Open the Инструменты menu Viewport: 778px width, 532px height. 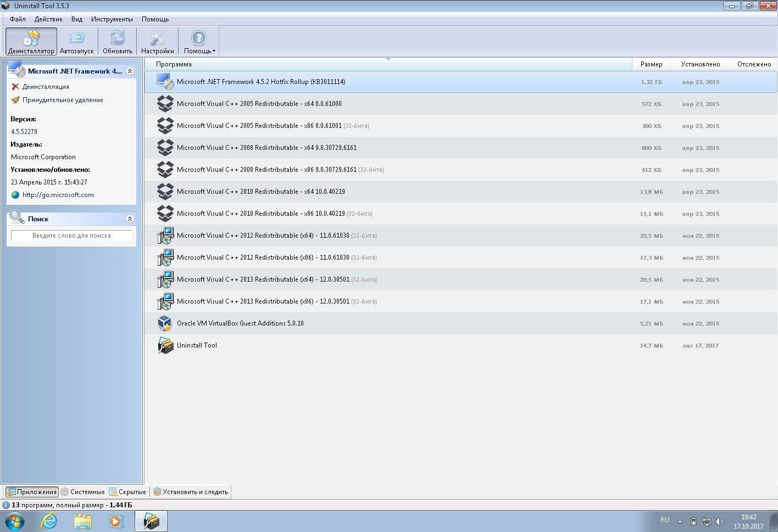[x=112, y=19]
